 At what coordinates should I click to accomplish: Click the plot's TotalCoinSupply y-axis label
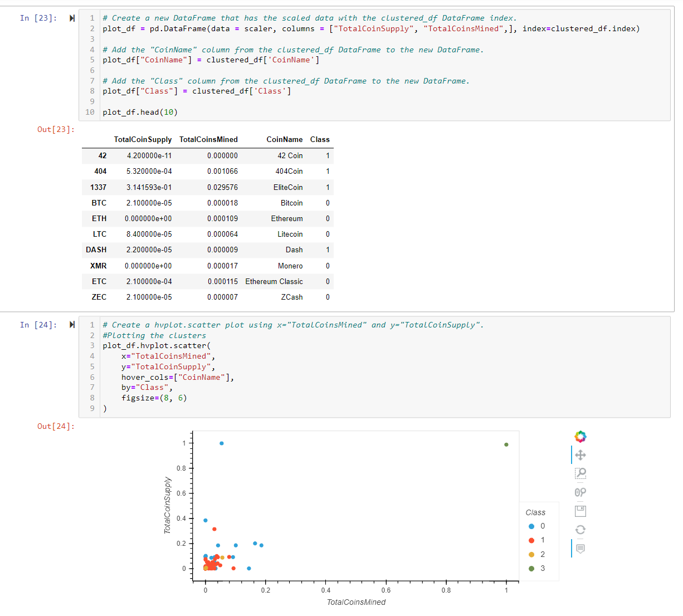pyautogui.click(x=167, y=506)
